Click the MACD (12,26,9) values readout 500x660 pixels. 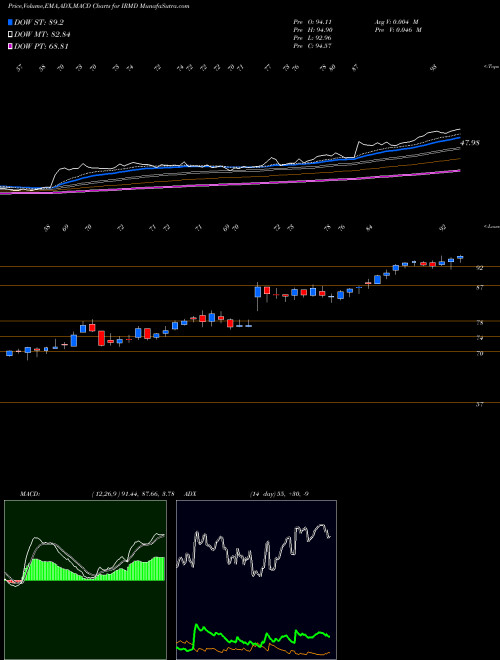tap(133, 494)
